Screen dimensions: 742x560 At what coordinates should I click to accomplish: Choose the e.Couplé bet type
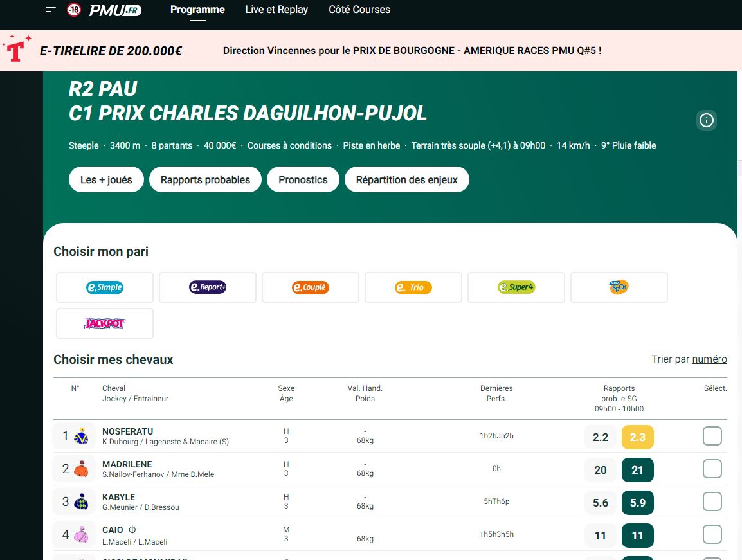(311, 287)
